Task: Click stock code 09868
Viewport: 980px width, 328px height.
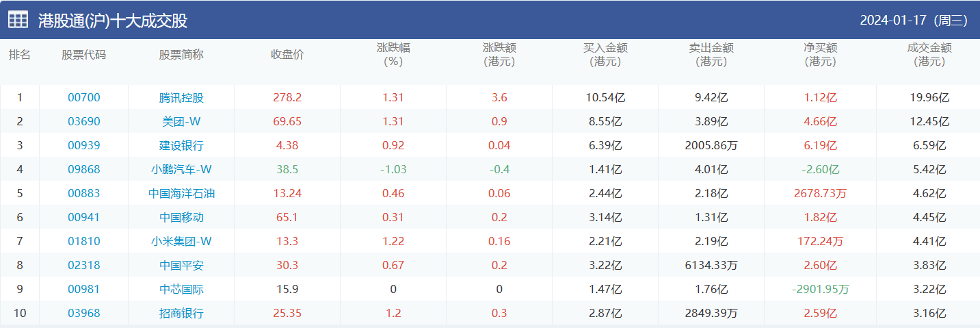Action: click(83, 169)
